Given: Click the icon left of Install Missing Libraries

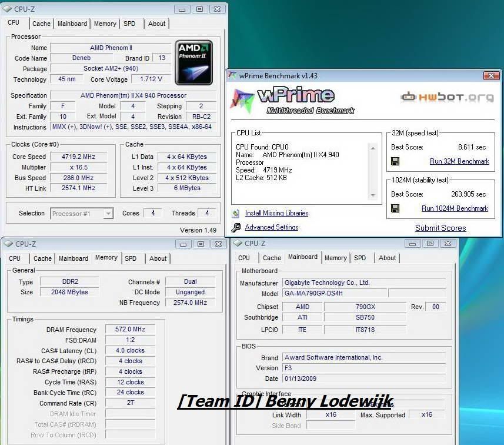Looking at the screenshot, I should point(236,214).
